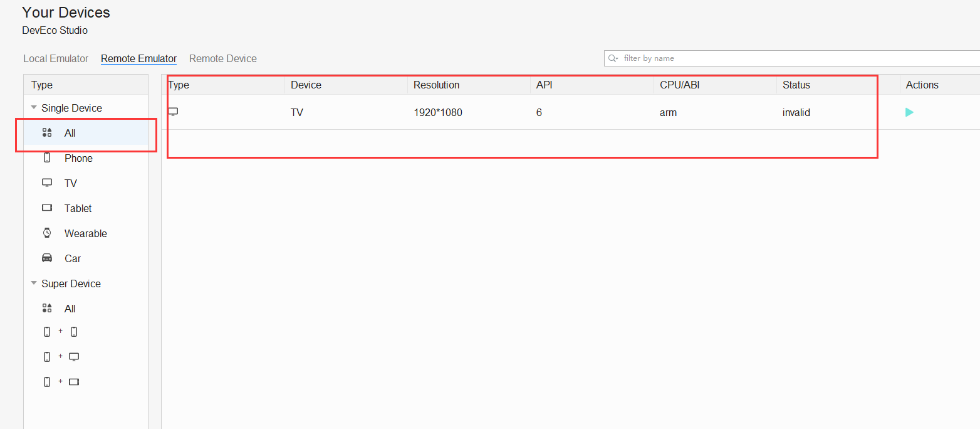Select All icon under Super Device
Image resolution: width=980 pixels, height=429 pixels.
pyautogui.click(x=47, y=308)
